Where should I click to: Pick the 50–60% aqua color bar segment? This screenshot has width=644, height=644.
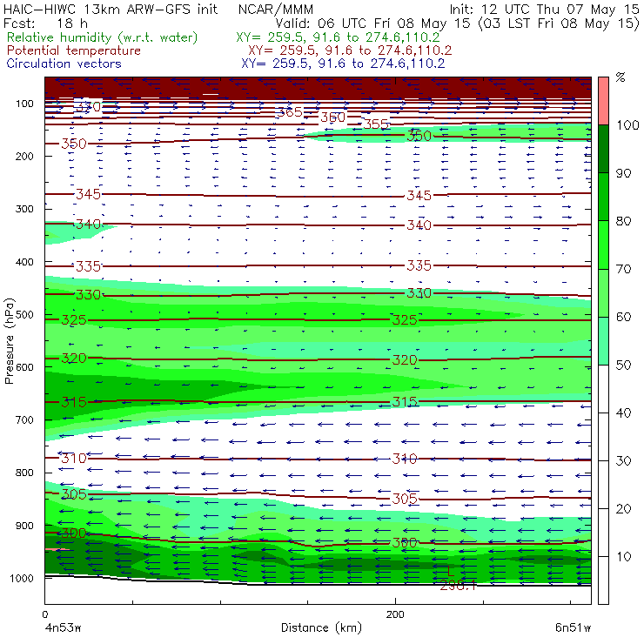(603, 341)
